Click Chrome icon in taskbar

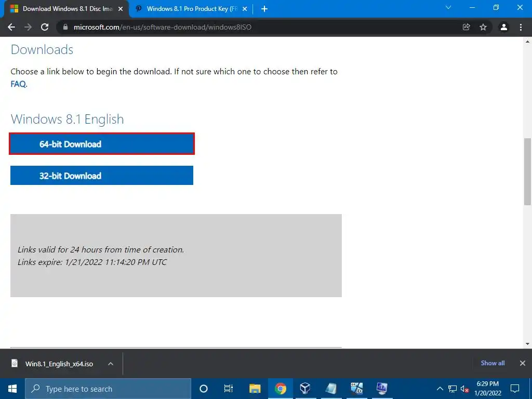[281, 389]
